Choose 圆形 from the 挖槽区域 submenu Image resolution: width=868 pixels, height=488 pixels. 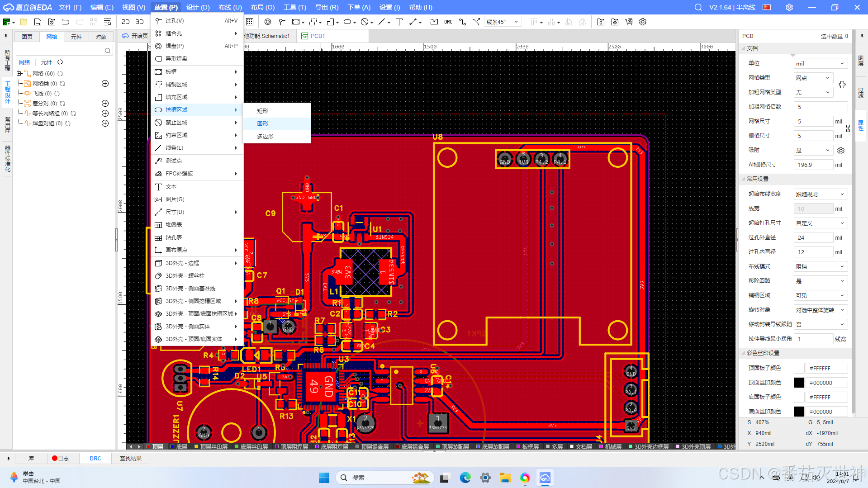click(x=277, y=123)
